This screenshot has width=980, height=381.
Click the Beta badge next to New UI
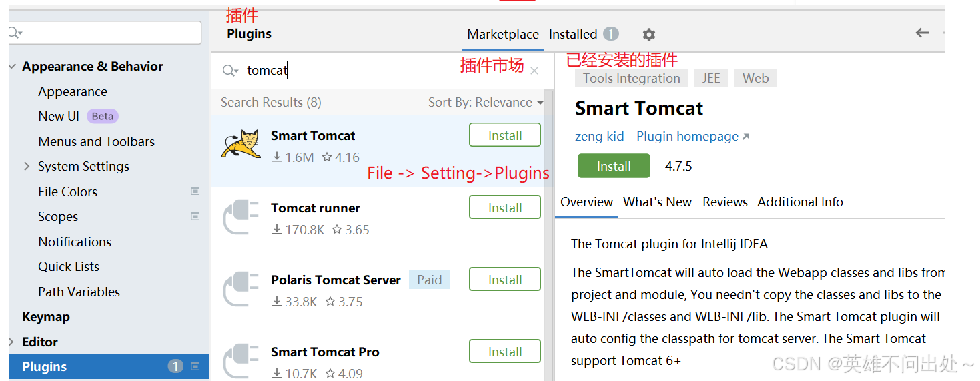pyautogui.click(x=103, y=116)
